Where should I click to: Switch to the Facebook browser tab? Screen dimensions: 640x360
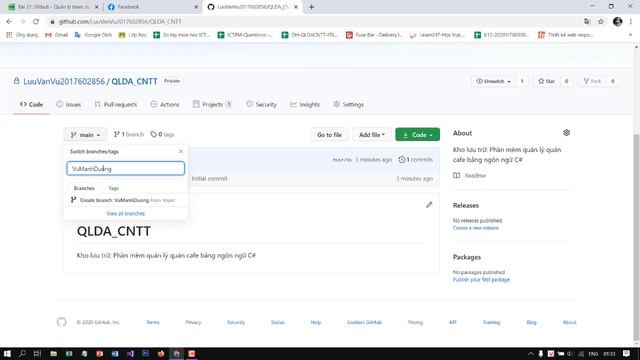(152, 7)
